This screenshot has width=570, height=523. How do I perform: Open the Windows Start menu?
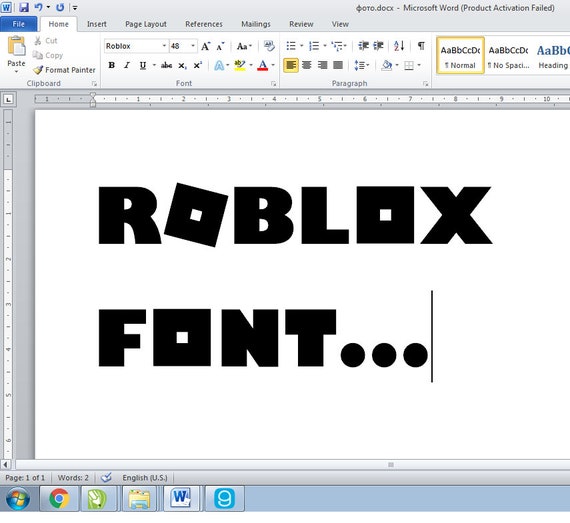pos(18,499)
